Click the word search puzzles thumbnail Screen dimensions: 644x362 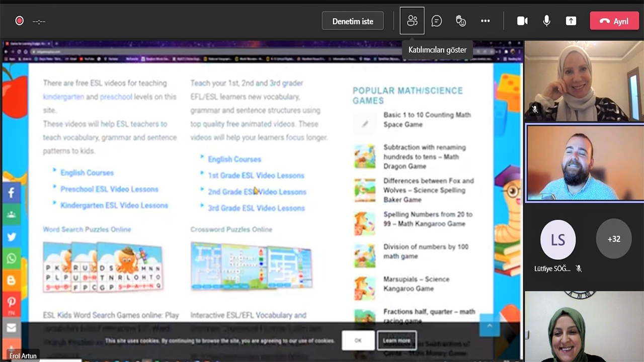tap(103, 267)
